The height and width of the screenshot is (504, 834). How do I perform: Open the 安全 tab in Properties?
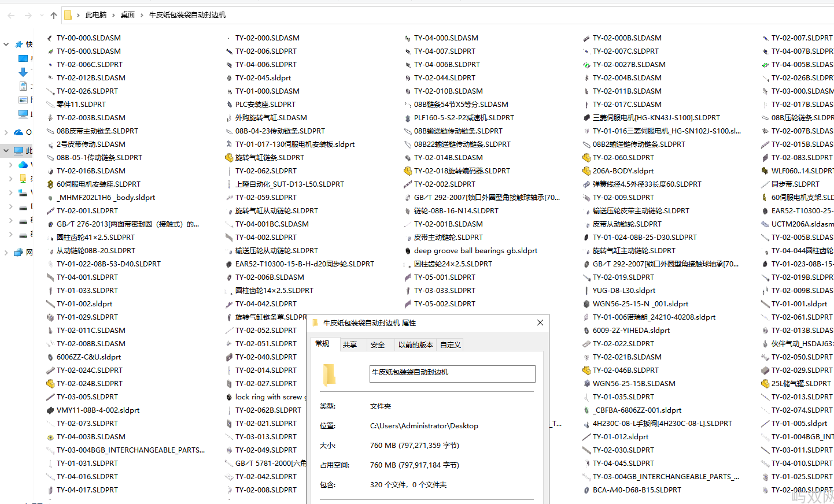coord(378,345)
